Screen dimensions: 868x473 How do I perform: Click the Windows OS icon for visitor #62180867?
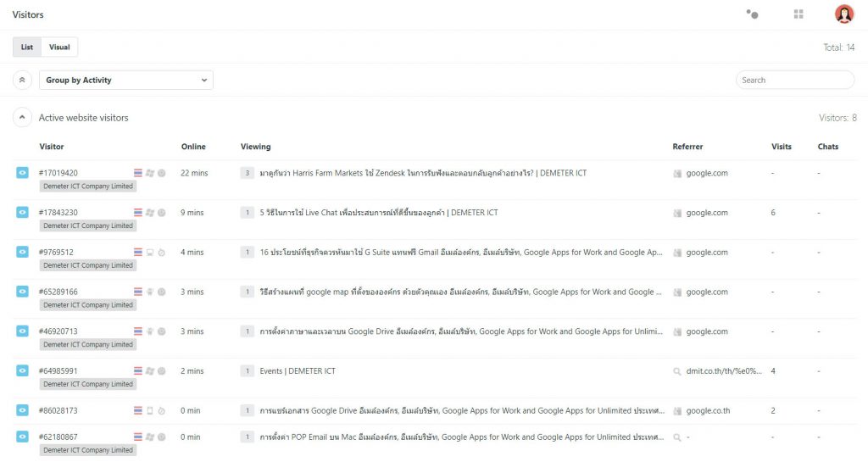[x=149, y=437]
